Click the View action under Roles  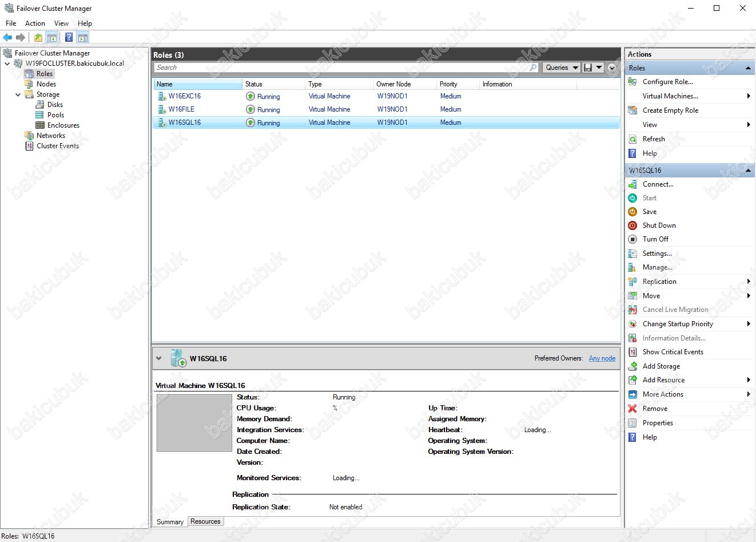650,125
